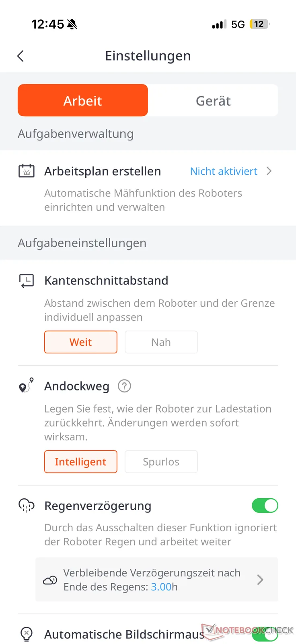The width and height of the screenshot is (296, 644).
Task: Open remaining delay time chevron
Action: coord(260,580)
